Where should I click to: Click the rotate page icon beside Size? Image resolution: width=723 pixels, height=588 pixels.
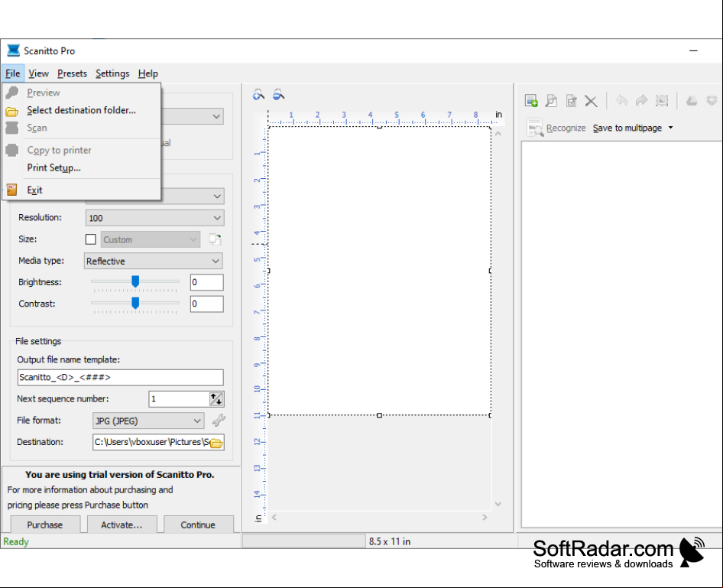pos(216,239)
